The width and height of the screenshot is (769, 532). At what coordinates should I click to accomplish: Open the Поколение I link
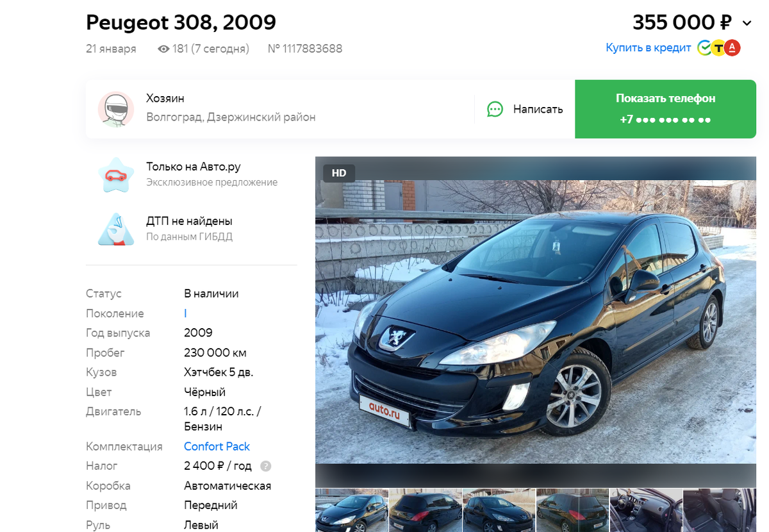pos(185,313)
